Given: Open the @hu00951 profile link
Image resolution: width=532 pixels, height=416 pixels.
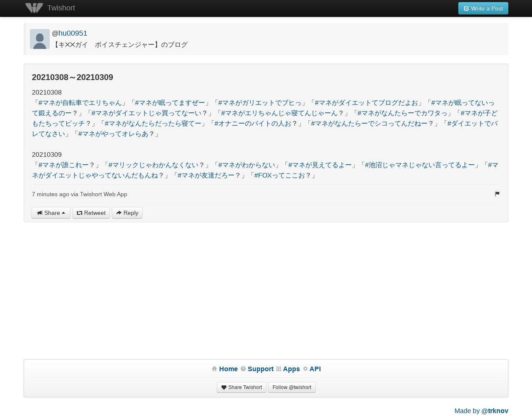Looking at the screenshot, I should [73, 33].
